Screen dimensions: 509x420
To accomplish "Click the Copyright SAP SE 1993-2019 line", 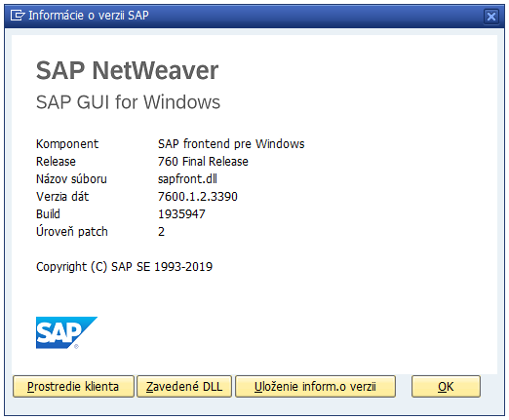I will tap(124, 267).
